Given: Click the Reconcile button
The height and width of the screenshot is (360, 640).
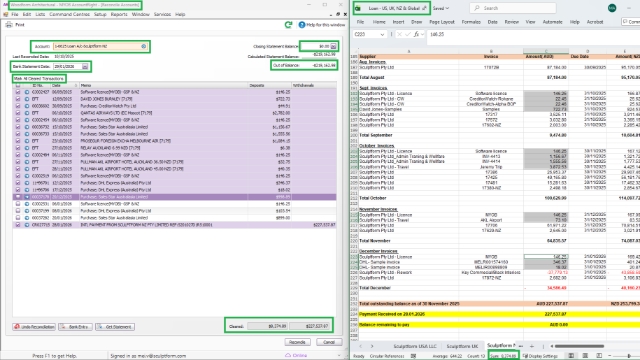Looking at the screenshot, I should click(x=297, y=342).
